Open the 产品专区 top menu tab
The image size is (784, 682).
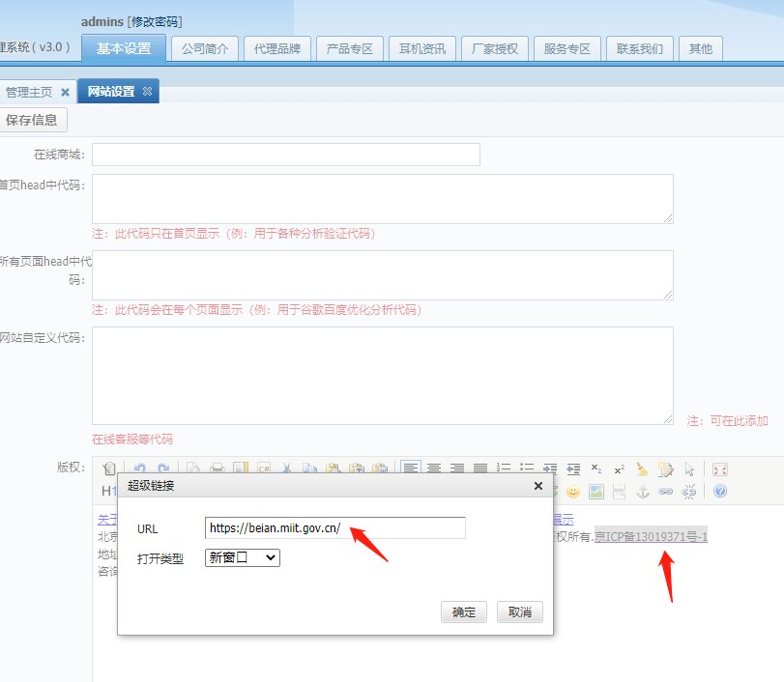(x=350, y=48)
